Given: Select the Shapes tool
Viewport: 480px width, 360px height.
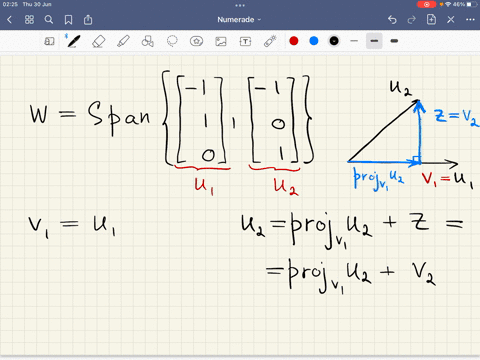Looking at the screenshot, I should pos(147,41).
